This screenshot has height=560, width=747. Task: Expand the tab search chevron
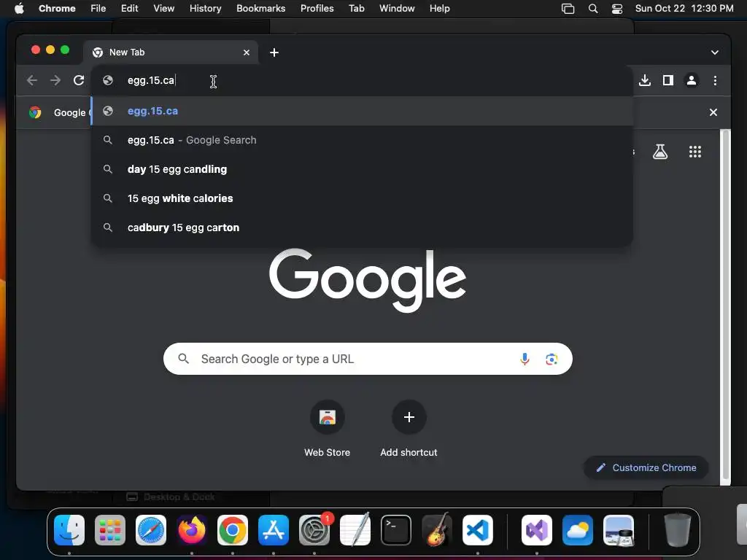(x=715, y=52)
